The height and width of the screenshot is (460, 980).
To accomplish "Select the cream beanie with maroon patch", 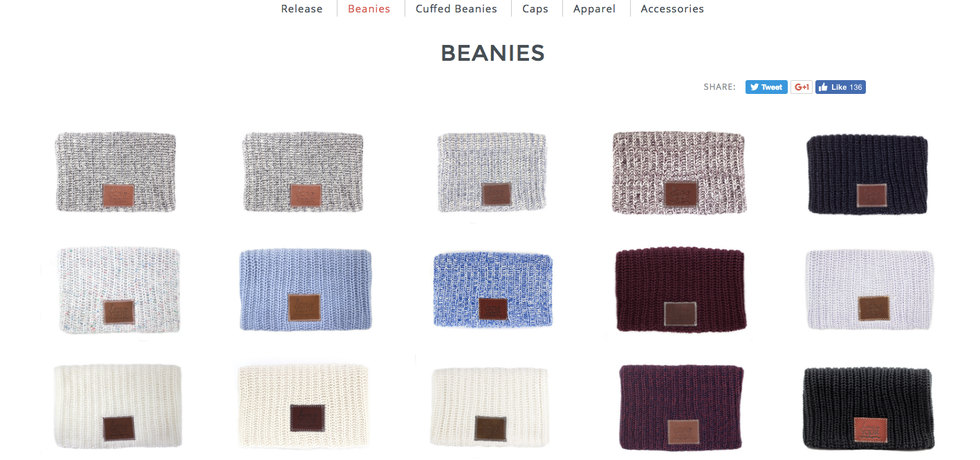I will 304,406.
